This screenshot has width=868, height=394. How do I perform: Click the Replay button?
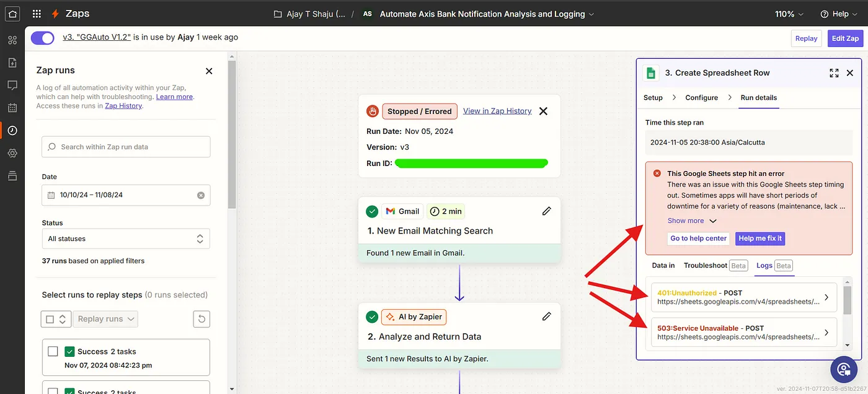806,38
